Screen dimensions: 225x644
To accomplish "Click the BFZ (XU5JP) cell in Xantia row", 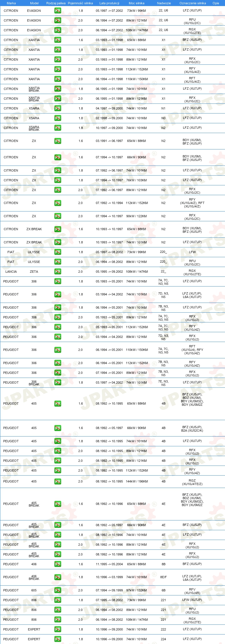I will coord(192,40).
